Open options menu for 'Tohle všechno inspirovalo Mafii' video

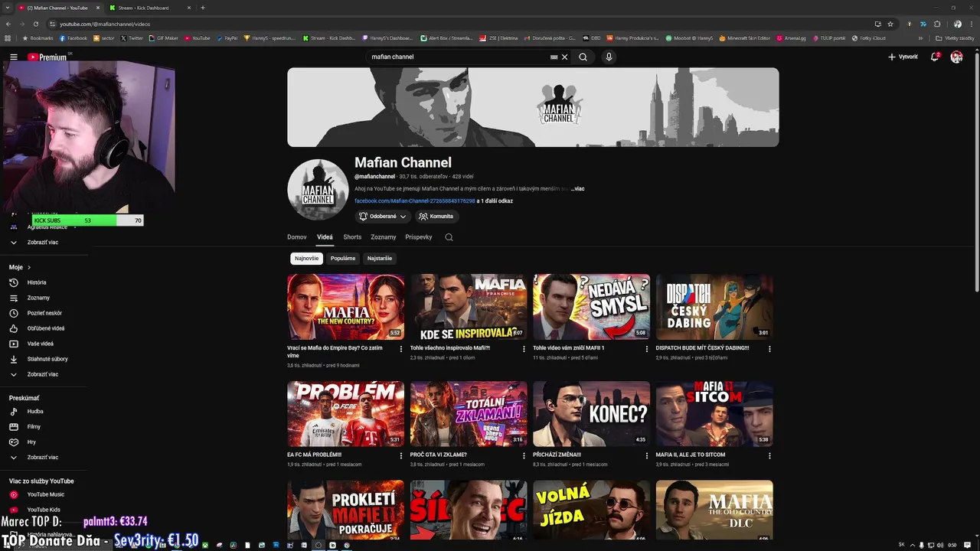coord(524,349)
